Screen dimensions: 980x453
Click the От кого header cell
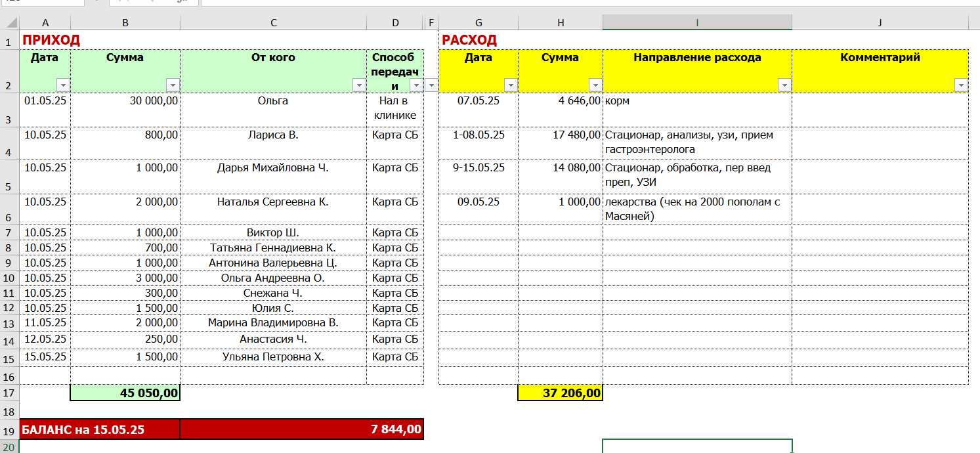pyautogui.click(x=273, y=71)
